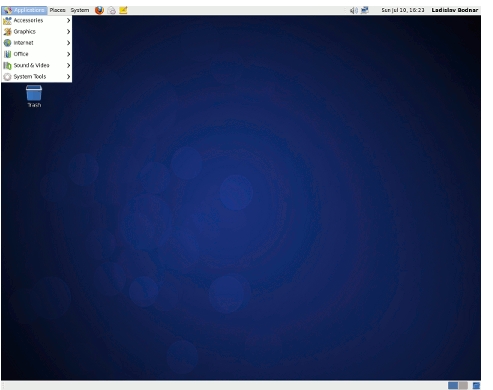Screen dimensions: 493x390
Task: Switch to the first (active) workspace
Action: 453,386
